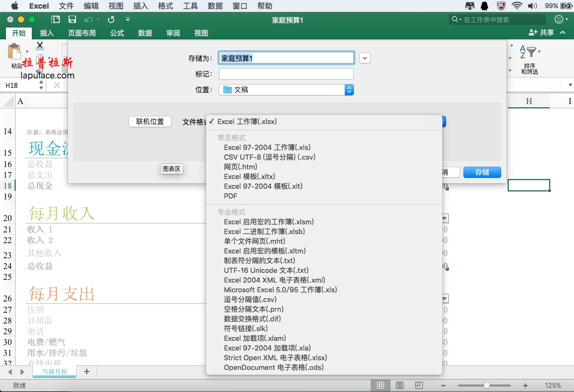Click the blue 存储 save button
Screen dimensions: 574x392
(482, 172)
